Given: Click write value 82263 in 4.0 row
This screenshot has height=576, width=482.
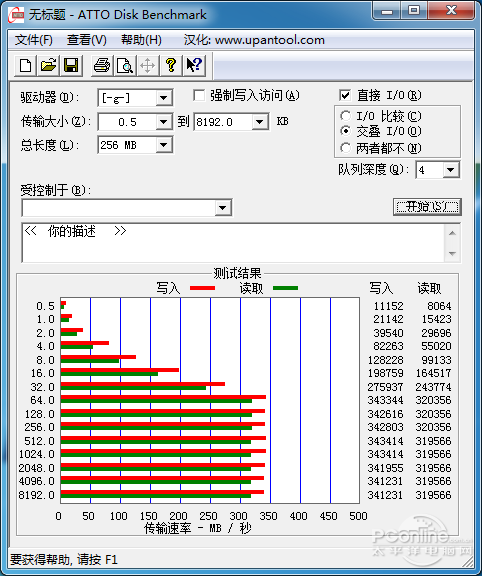Looking at the screenshot, I should pos(388,346).
